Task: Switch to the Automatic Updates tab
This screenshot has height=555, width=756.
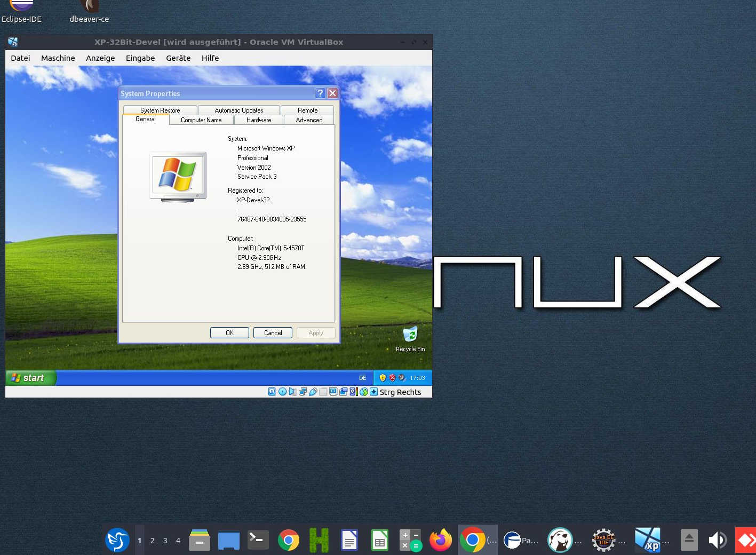Action: pyautogui.click(x=239, y=110)
